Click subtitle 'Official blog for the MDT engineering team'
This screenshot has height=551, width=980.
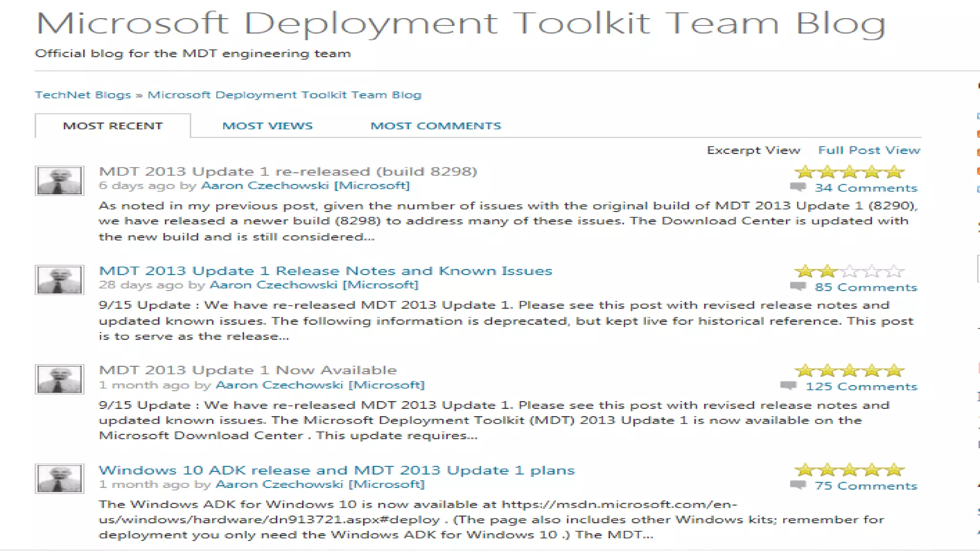pyautogui.click(x=193, y=54)
